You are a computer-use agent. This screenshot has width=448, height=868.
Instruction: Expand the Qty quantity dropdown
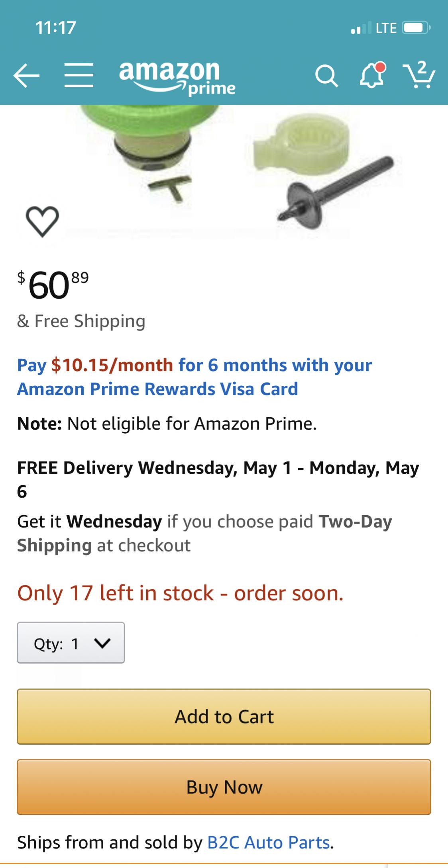point(71,643)
